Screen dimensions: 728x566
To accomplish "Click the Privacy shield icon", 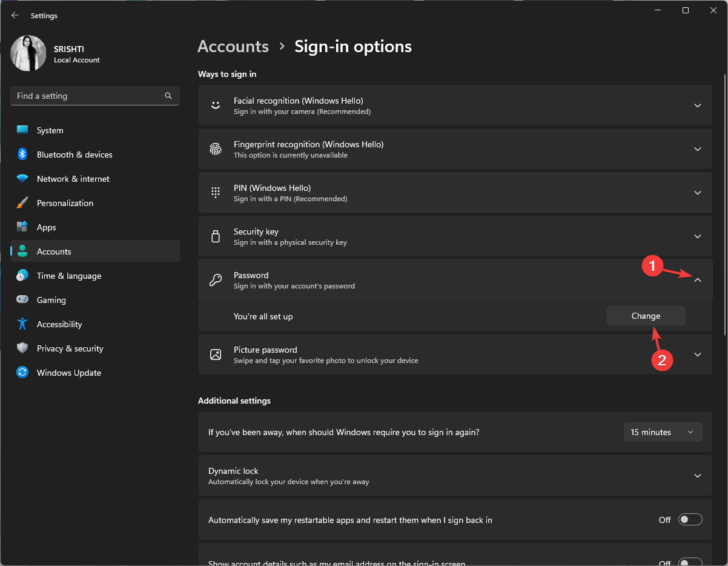I will point(22,348).
